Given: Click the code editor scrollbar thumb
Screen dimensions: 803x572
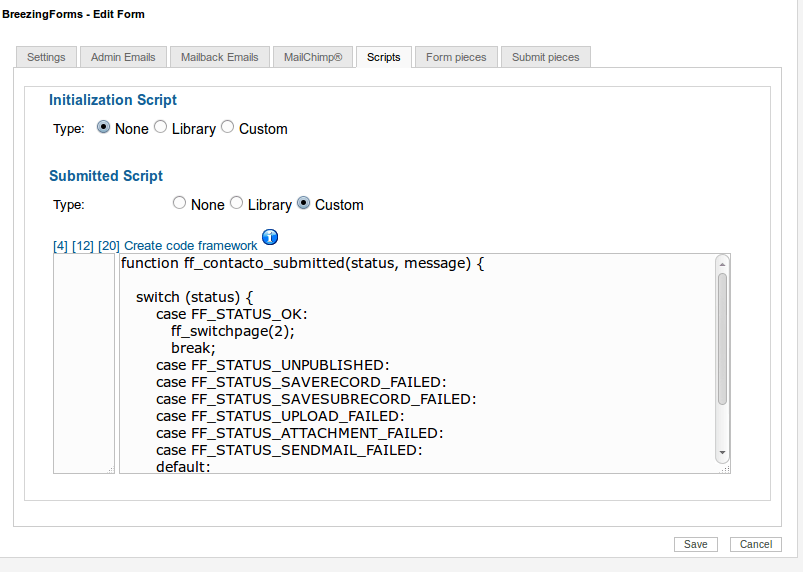Looking at the screenshot, I should tap(722, 339).
